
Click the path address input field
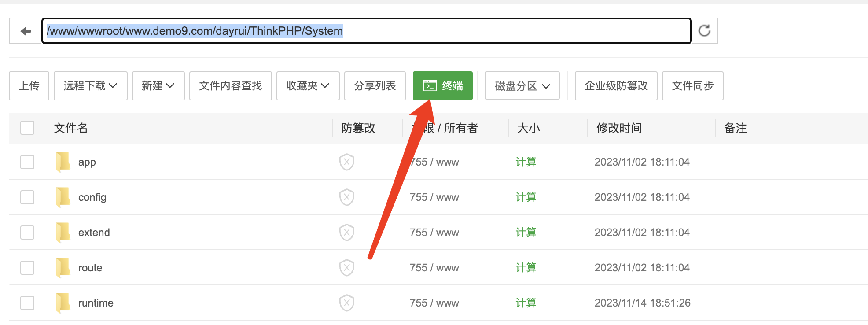[367, 31]
